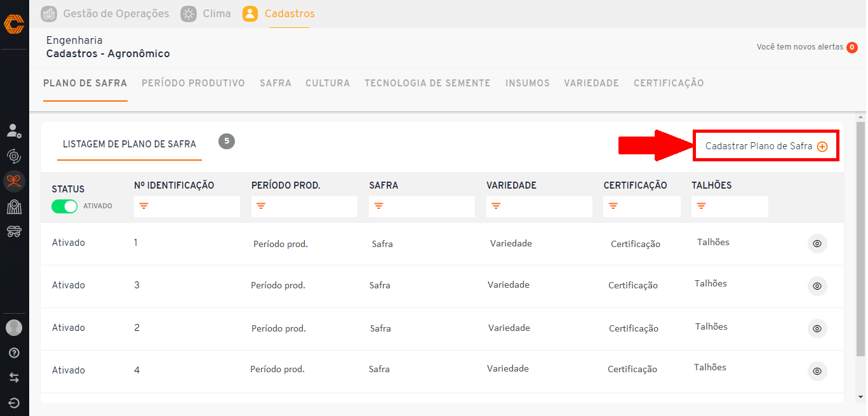868x416 pixels.
Task: Click filter icon under Certificação column
Action: (613, 206)
